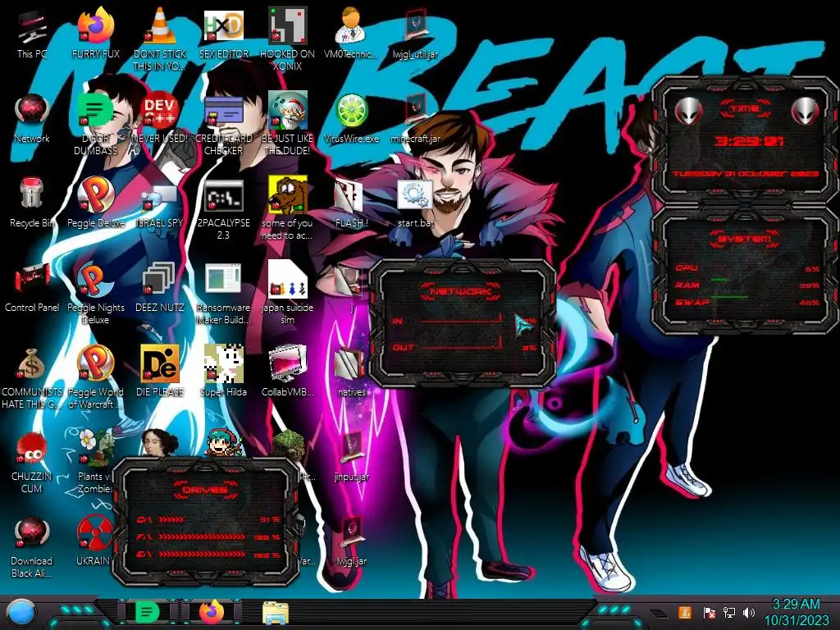
Task: Open the network status tray icon
Action: tap(728, 612)
